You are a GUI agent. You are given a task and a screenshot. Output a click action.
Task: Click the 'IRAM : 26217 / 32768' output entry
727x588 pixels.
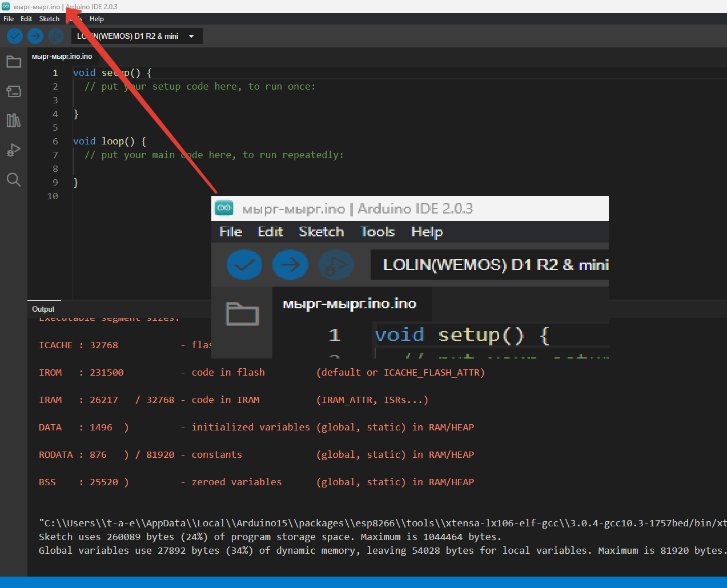(106, 400)
